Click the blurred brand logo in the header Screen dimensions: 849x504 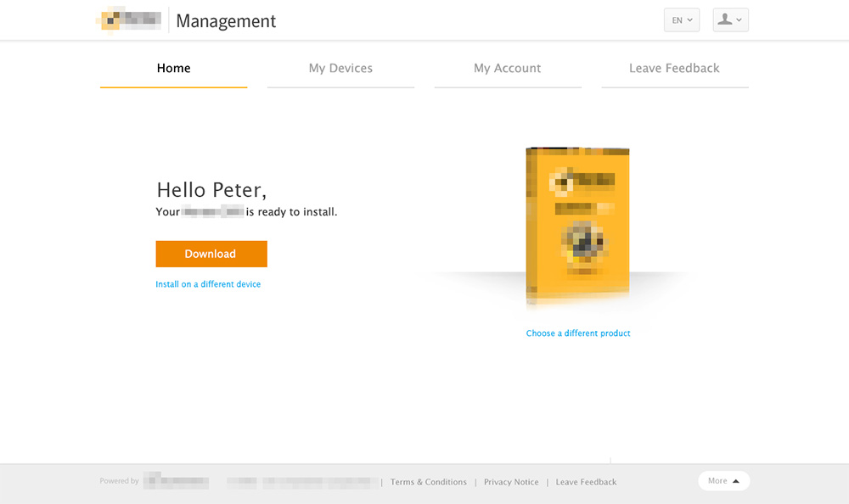pos(131,20)
